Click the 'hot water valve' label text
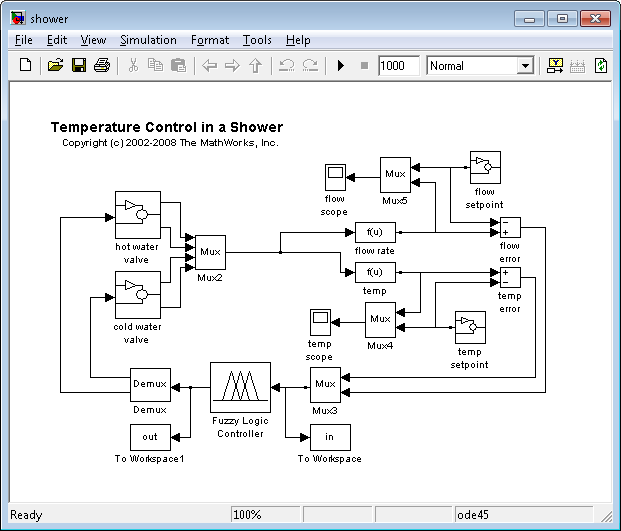The height and width of the screenshot is (531, 621). pyautogui.click(x=137, y=253)
